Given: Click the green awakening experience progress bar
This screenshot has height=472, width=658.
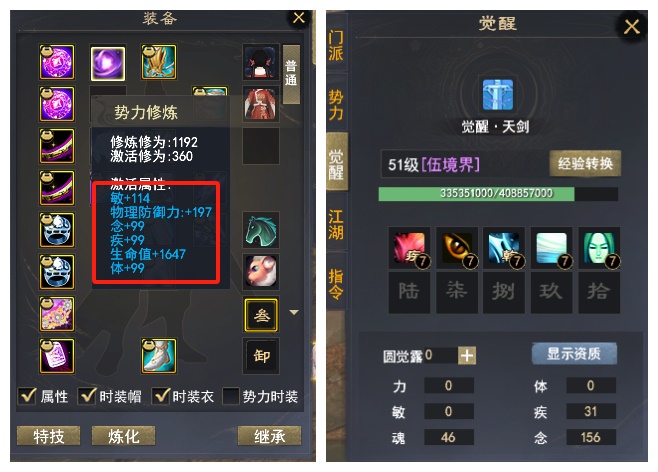Looking at the screenshot, I should (498, 194).
